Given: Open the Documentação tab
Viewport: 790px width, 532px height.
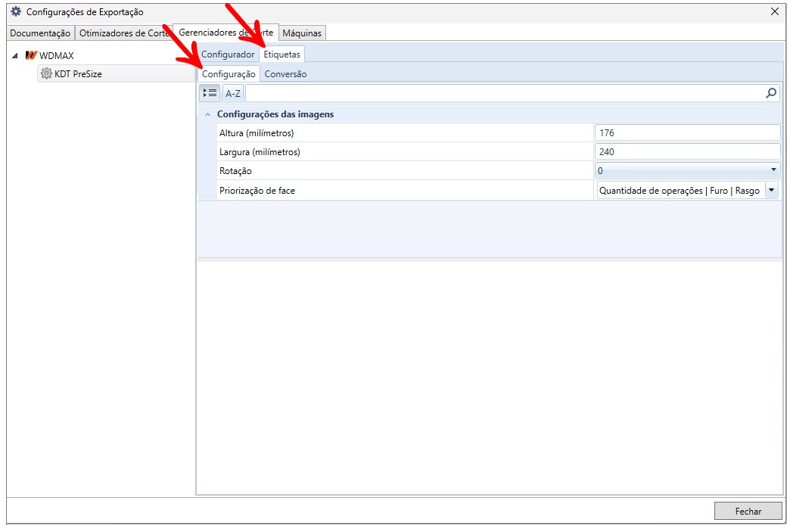Looking at the screenshot, I should tap(40, 33).
